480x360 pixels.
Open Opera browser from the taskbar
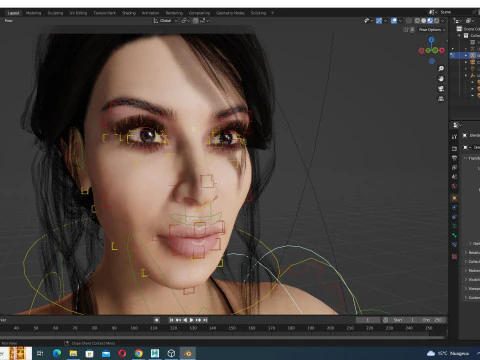122,353
